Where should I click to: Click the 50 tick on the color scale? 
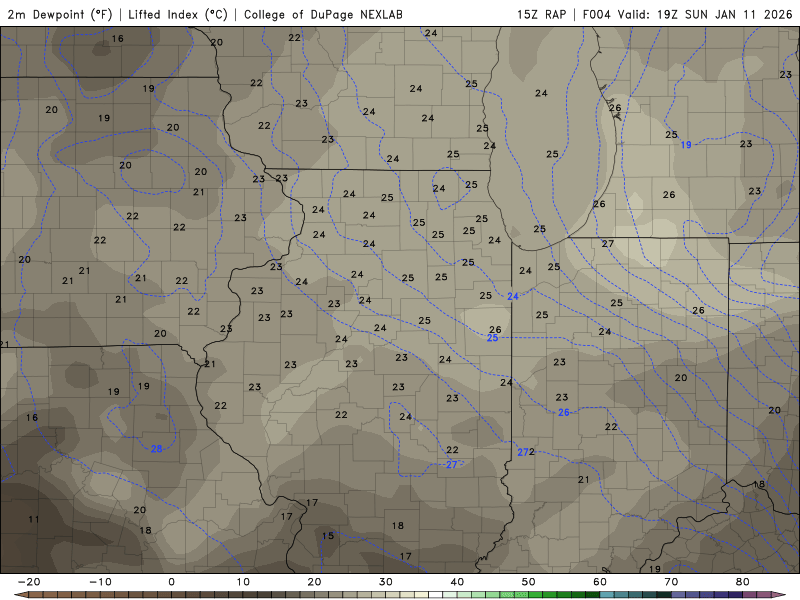click(x=529, y=582)
